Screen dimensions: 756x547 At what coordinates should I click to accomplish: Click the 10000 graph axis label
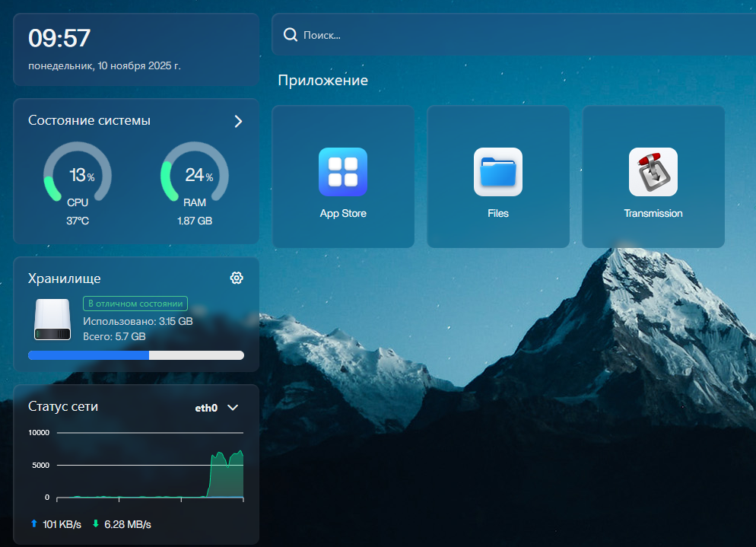(x=39, y=433)
